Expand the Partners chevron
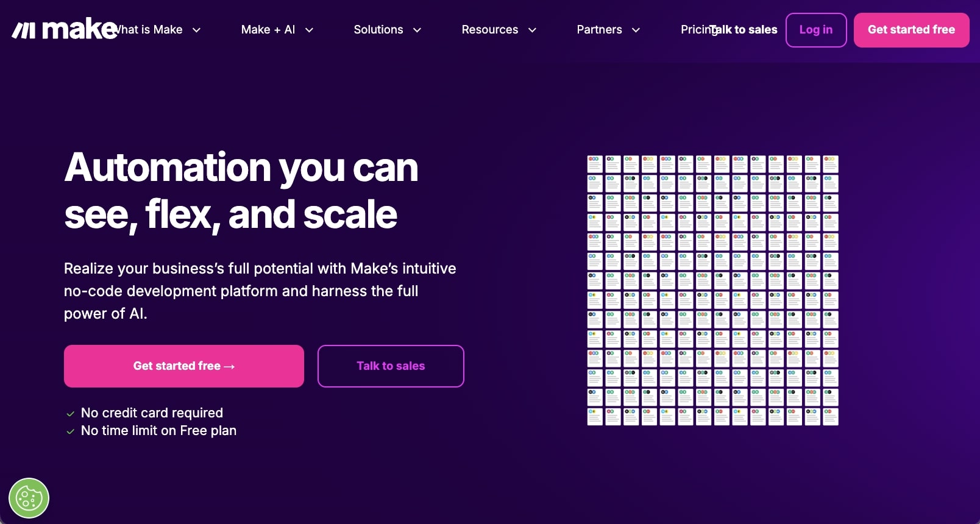The image size is (980, 524). pos(636,30)
